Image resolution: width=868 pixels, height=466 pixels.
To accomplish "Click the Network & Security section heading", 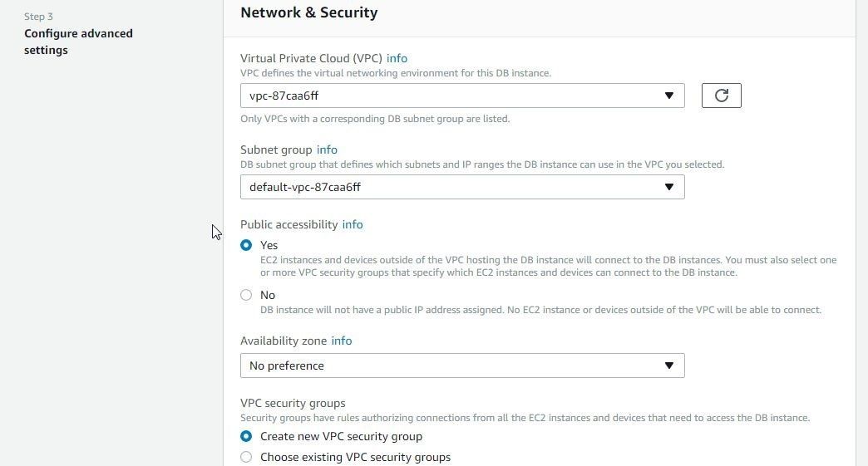I will (x=309, y=12).
